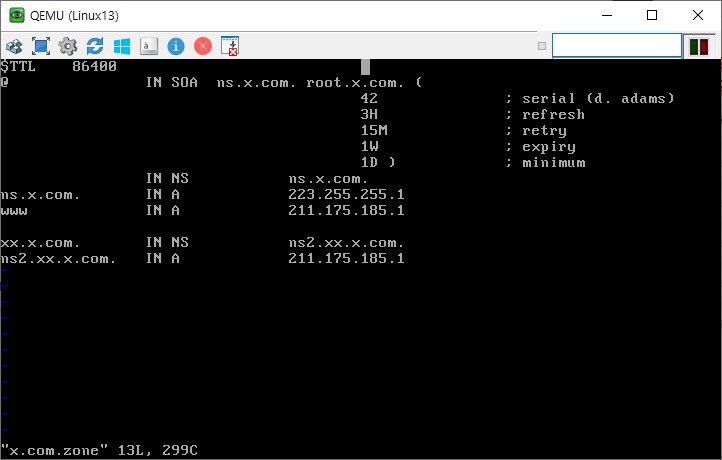Viewport: 722px width, 460px height.
Task: Click the IP address 223.255.255.1
Action: [346, 194]
